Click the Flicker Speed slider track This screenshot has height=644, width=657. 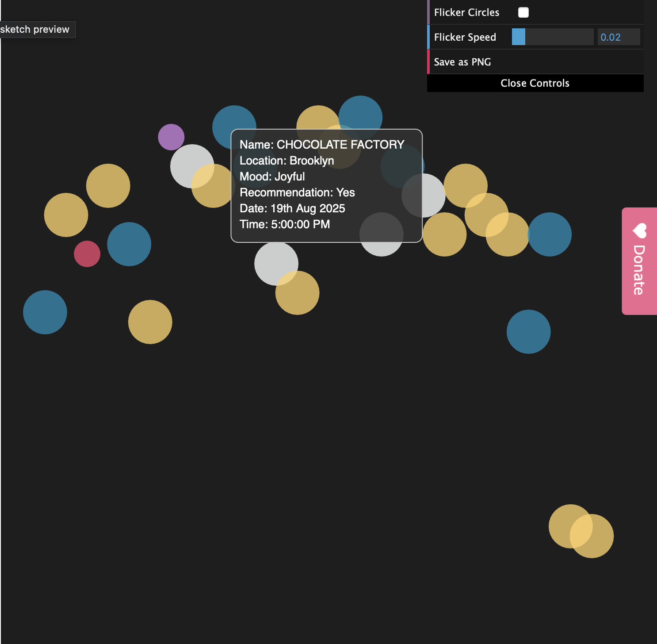point(552,37)
